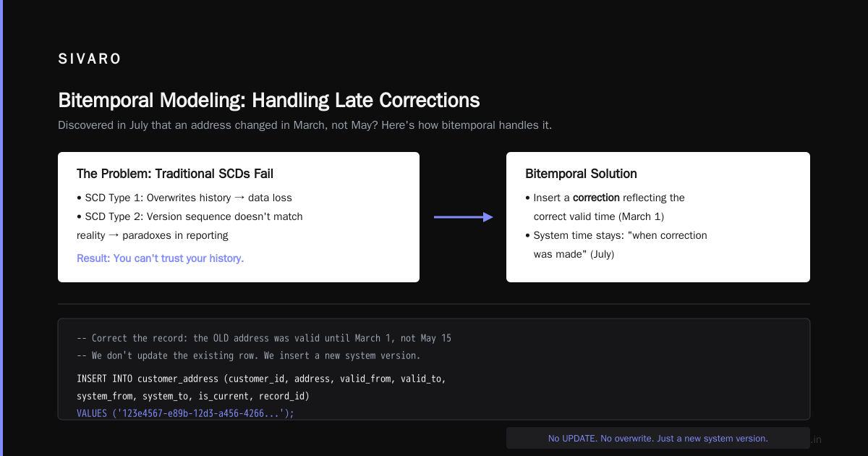
Task: Click the purple accent bar on the left edge
Action: click(1, 228)
